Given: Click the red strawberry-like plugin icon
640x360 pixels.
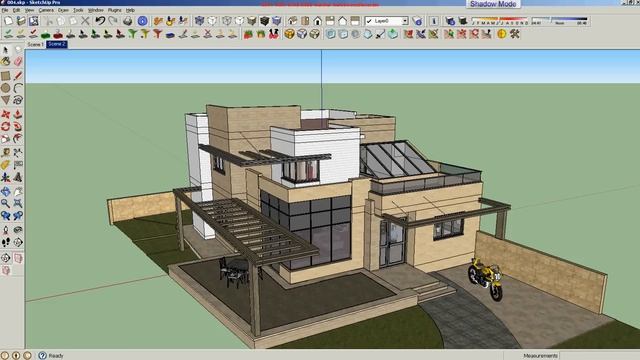Looking at the screenshot, I should (248, 34).
